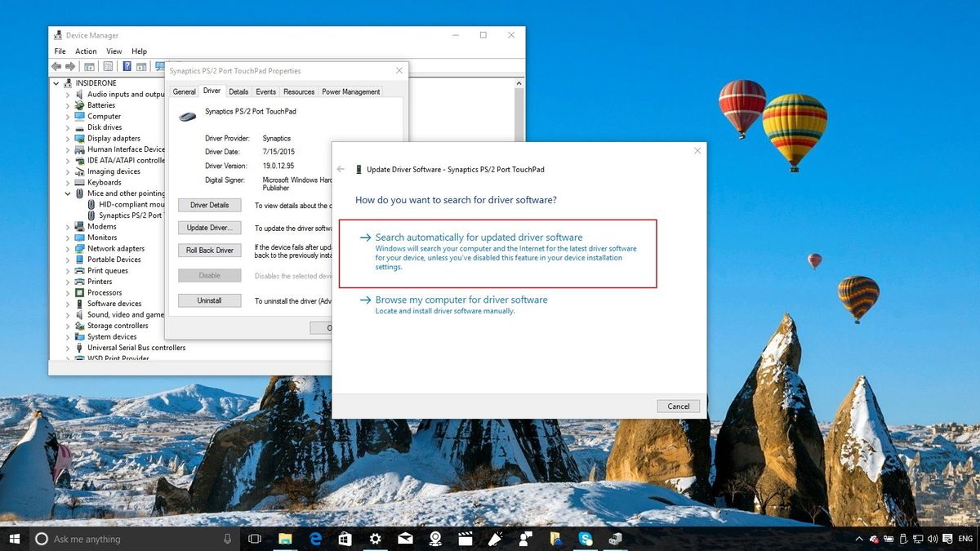Open Microsoft Edge from the taskbar
The height and width of the screenshot is (551, 980).
pyautogui.click(x=314, y=539)
